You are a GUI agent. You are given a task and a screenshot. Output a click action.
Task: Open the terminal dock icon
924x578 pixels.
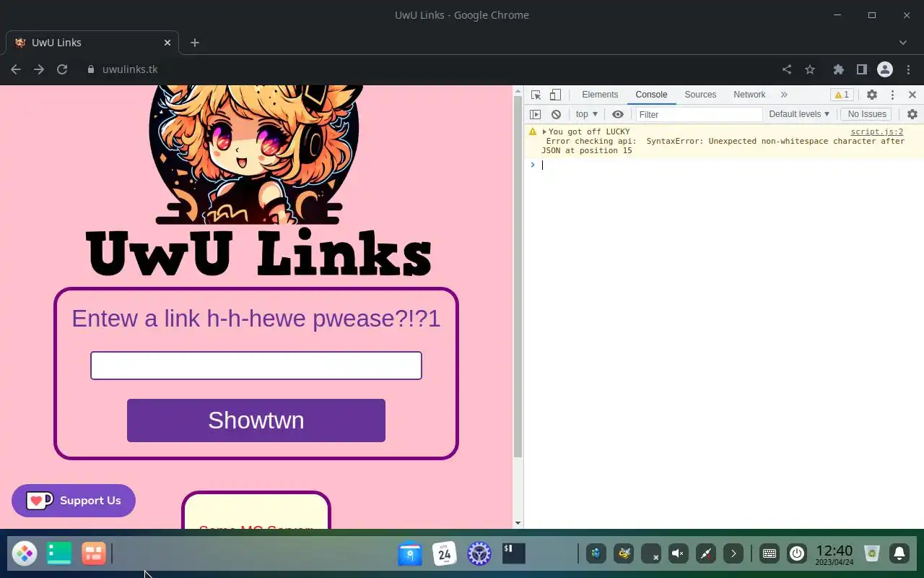click(x=514, y=554)
